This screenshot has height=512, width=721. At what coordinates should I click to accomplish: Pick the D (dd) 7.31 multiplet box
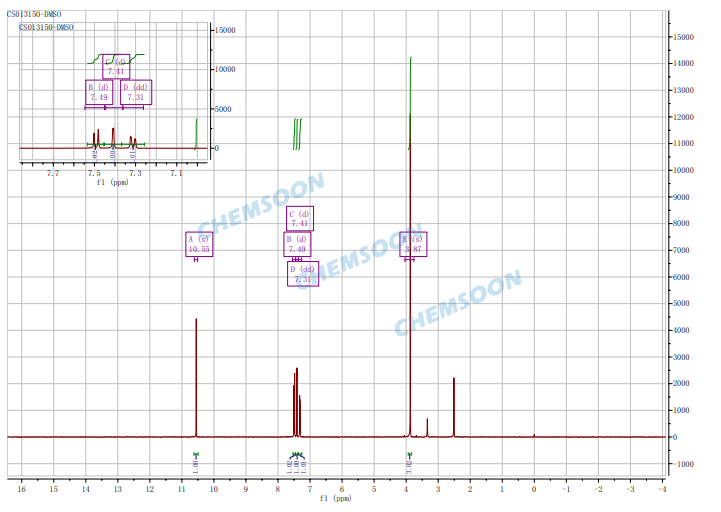[x=302, y=274]
